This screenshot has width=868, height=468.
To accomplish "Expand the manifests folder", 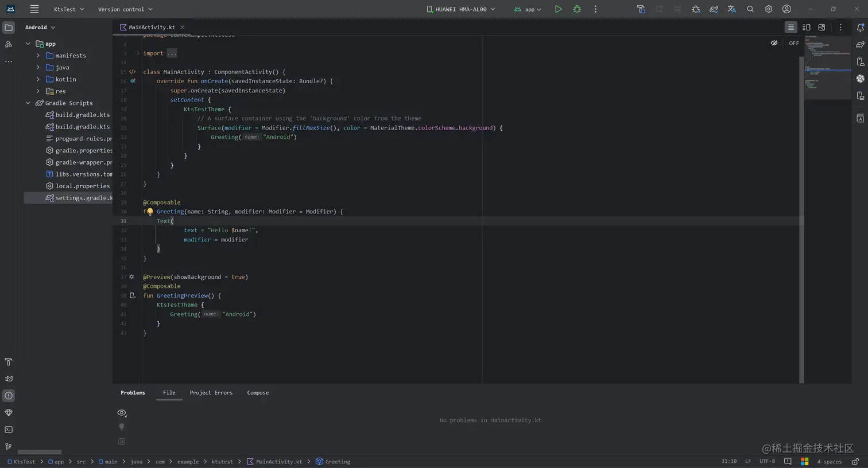I will 38,56.
